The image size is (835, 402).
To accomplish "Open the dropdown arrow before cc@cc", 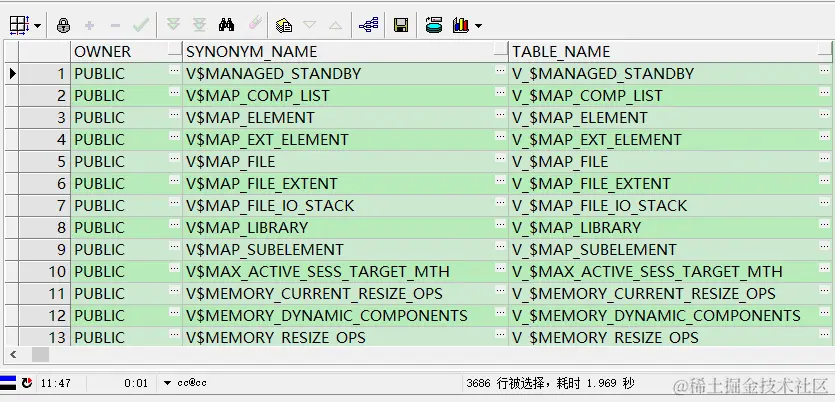I will (167, 383).
